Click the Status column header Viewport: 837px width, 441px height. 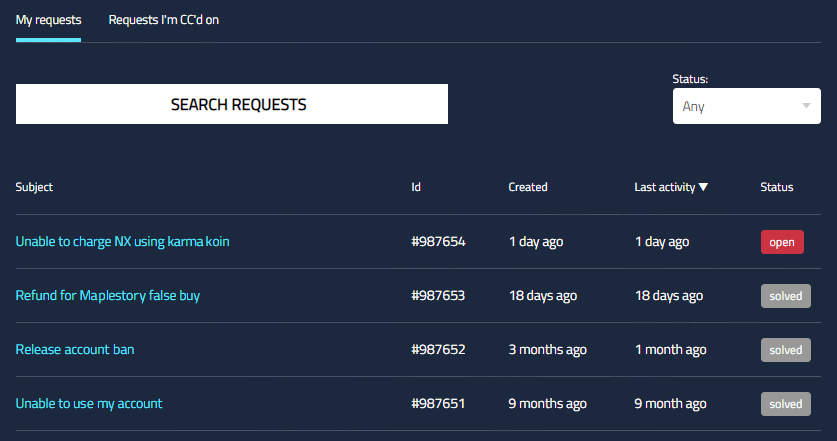click(x=776, y=187)
